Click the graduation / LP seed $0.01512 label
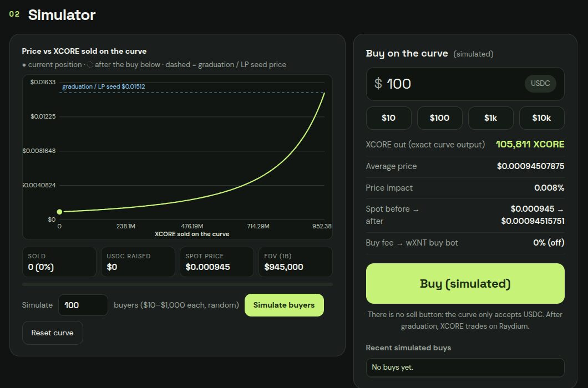 tap(104, 86)
